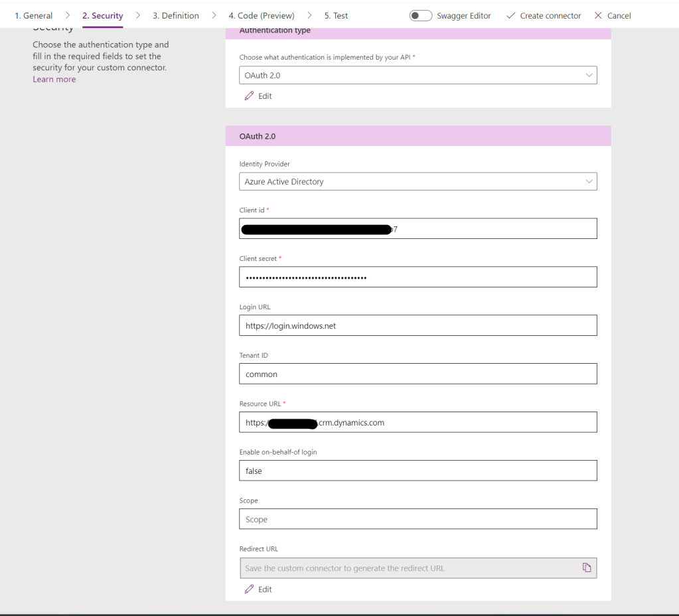
Task: Toggle the Swagger Editor switch
Action: 421,16
